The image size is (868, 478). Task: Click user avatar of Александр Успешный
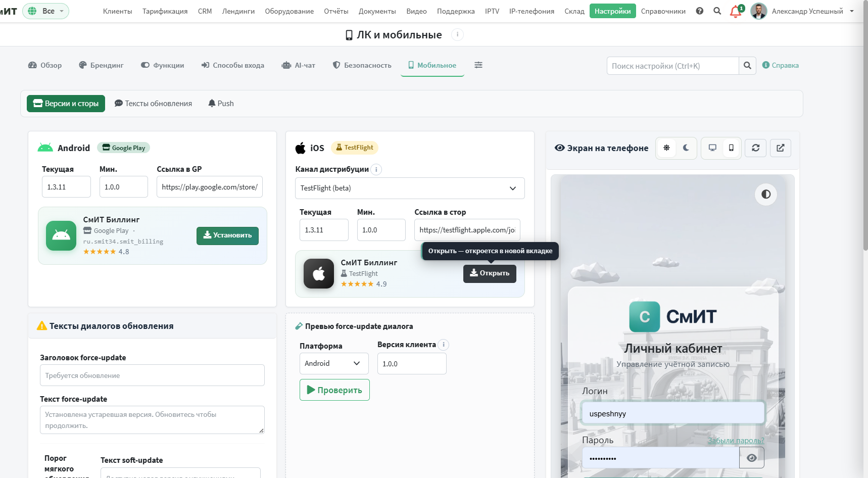tap(758, 11)
